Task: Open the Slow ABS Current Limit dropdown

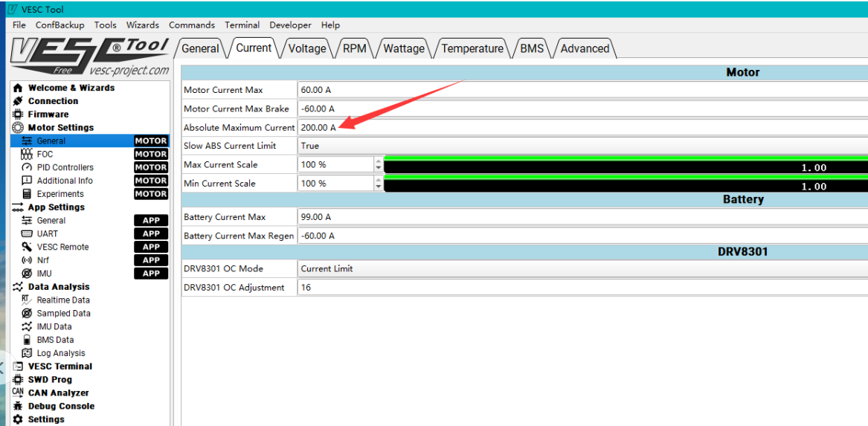Action: [x=582, y=146]
